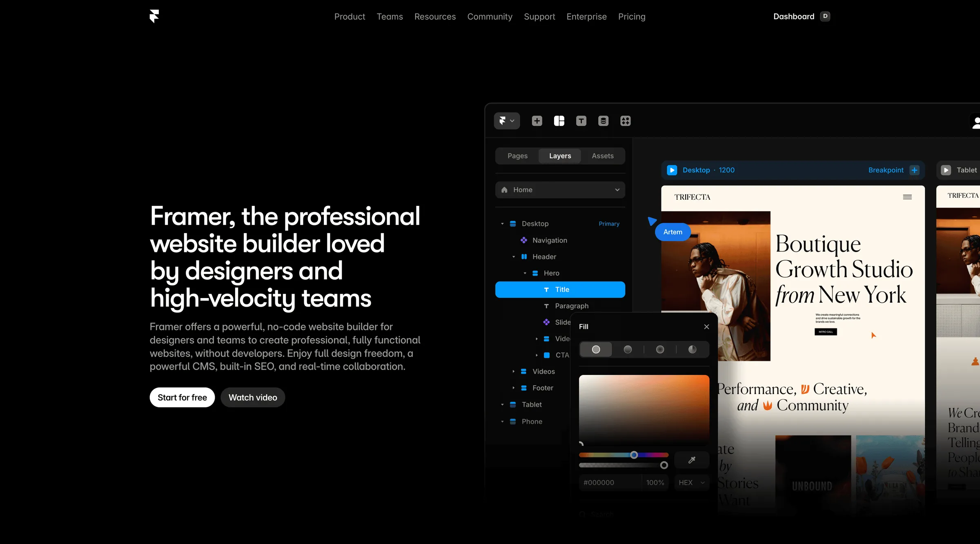980x544 pixels.
Task: Select the conic gradient fill type option
Action: pyautogui.click(x=692, y=350)
